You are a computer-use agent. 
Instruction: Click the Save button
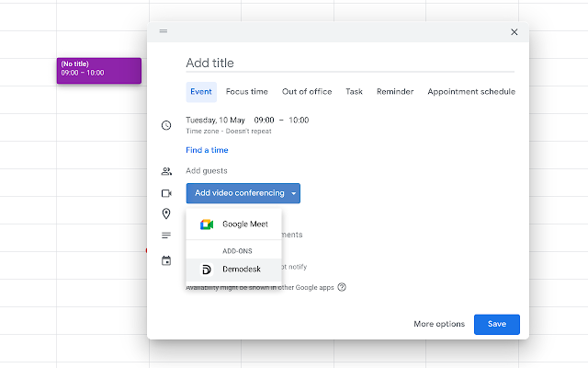(497, 324)
